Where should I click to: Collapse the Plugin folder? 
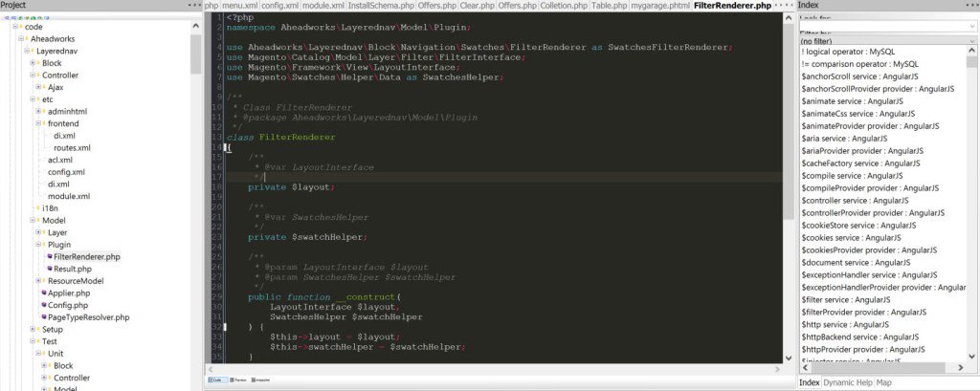[x=38, y=245]
